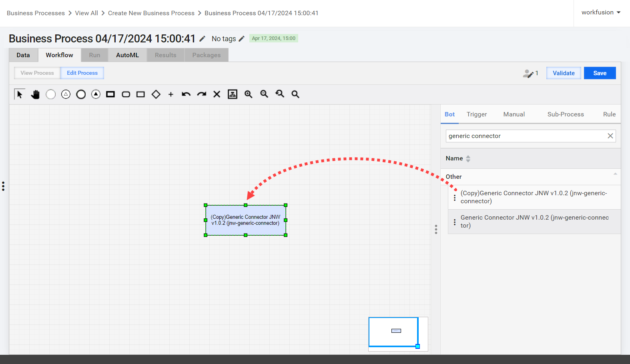
Task: Click the Apr 17, 2024 date badge
Action: [274, 38]
